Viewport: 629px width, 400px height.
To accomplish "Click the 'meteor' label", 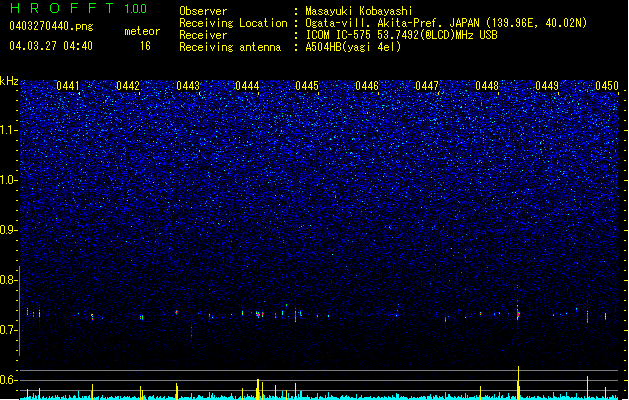I will (142, 31).
